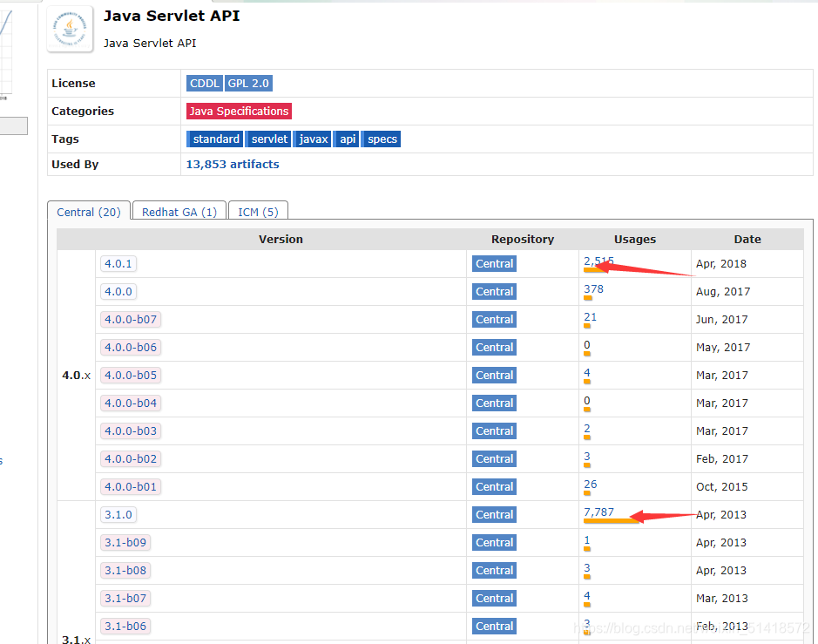The width and height of the screenshot is (818, 644).
Task: Click Central repository badge for 3.1.0
Action: pyautogui.click(x=494, y=515)
